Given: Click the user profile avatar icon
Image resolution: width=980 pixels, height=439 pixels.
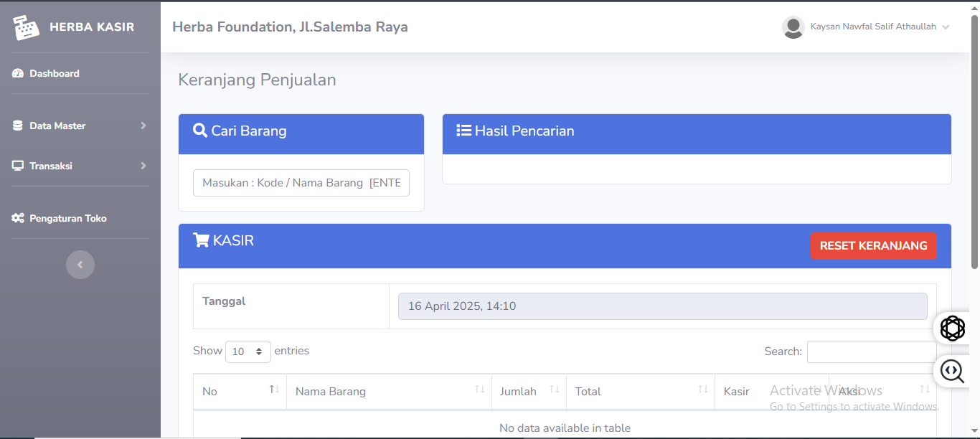Looking at the screenshot, I should [x=793, y=27].
